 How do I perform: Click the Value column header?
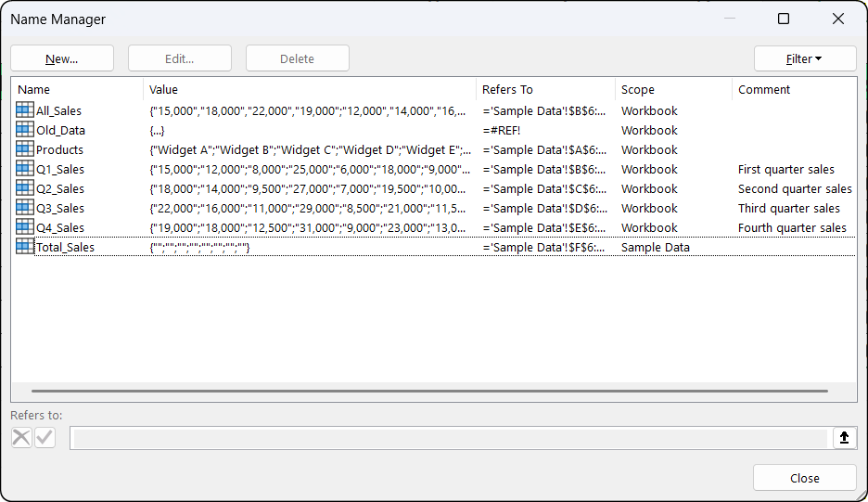(310, 90)
